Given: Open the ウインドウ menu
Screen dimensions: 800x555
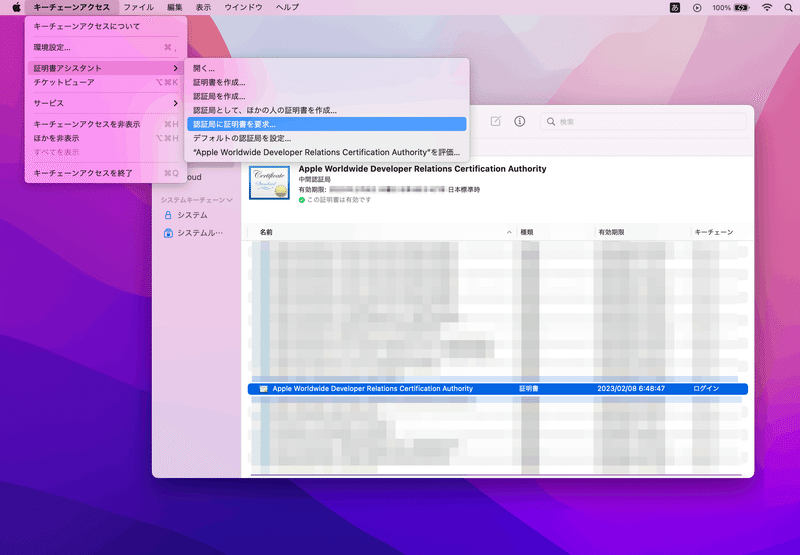Looking at the screenshot, I should [x=243, y=7].
